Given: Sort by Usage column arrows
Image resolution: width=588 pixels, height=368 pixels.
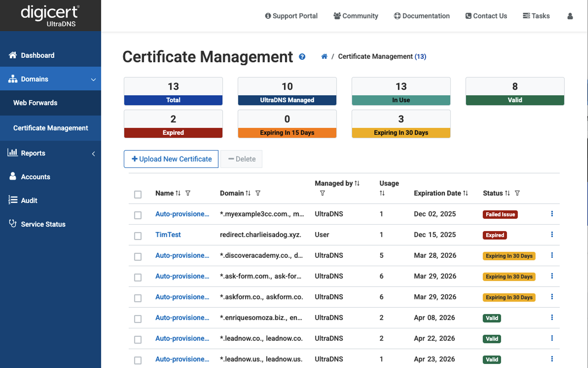Looking at the screenshot, I should [382, 193].
